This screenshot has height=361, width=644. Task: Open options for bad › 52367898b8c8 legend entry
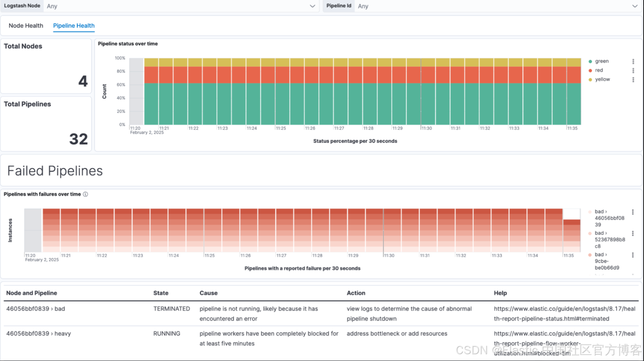(x=633, y=233)
